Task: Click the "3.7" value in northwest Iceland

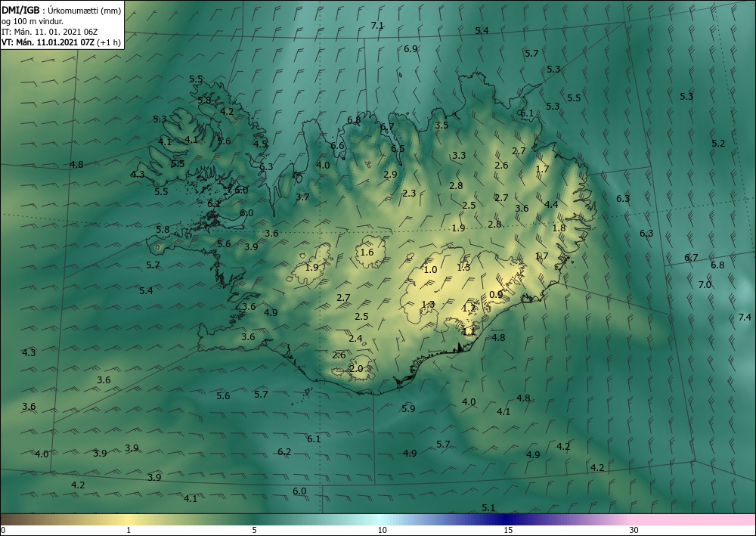Action: pos(302,197)
